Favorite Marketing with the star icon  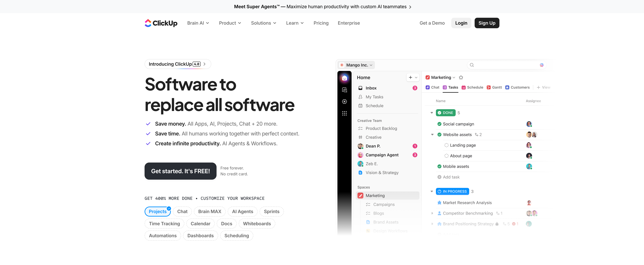tap(461, 77)
